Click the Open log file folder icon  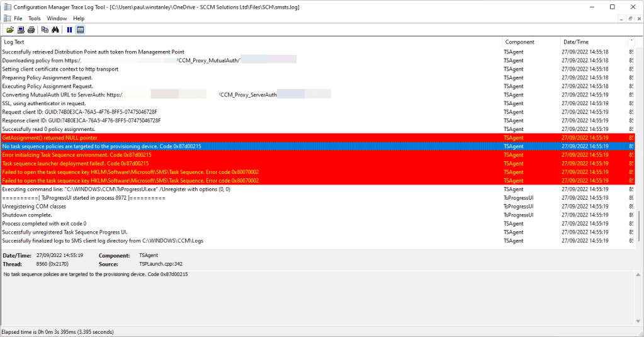[10, 30]
